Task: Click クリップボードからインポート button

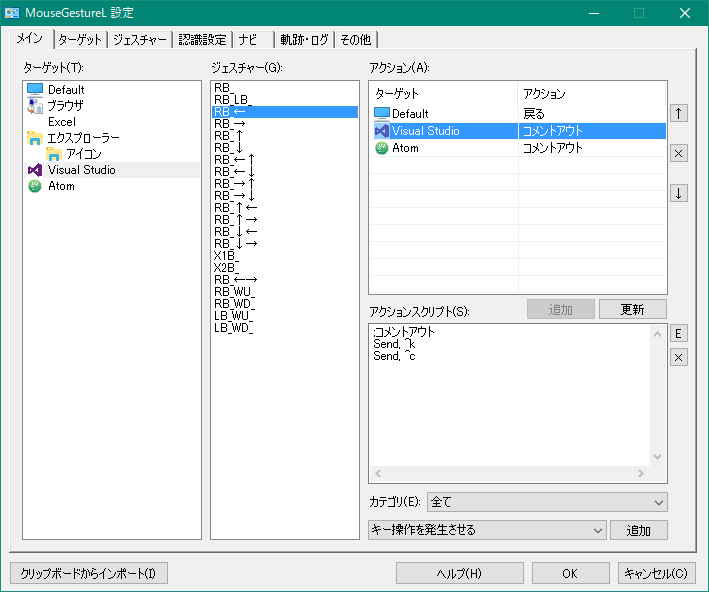Action: pyautogui.click(x=88, y=573)
